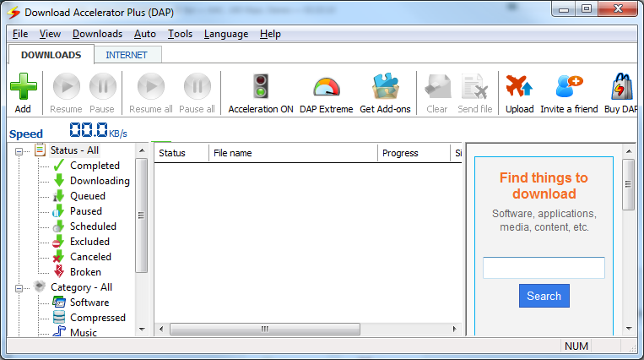Click the DAP lightning logo in title bar
The height and width of the screenshot is (360, 644).
(14, 13)
